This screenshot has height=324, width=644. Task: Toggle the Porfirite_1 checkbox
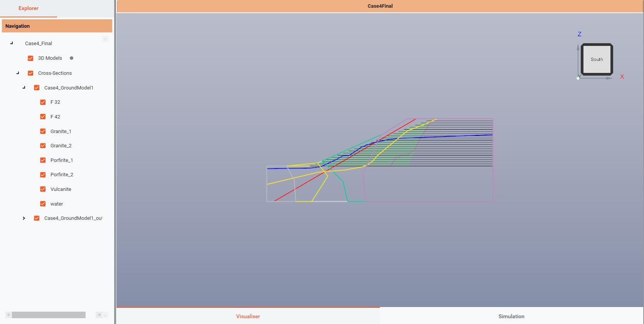(x=43, y=160)
